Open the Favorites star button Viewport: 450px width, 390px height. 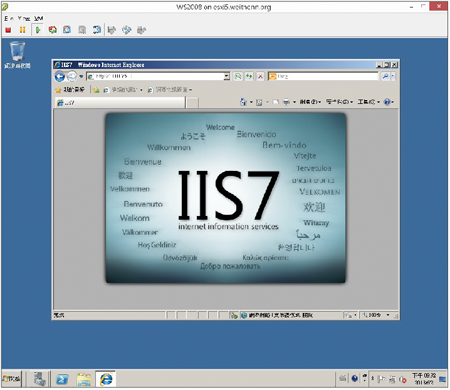(x=70, y=90)
